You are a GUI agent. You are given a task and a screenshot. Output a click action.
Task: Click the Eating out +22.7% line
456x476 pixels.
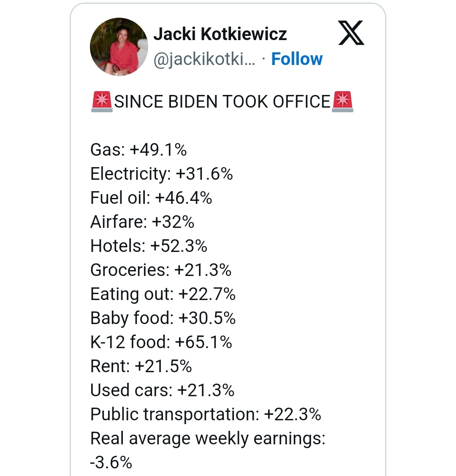pyautogui.click(x=163, y=294)
